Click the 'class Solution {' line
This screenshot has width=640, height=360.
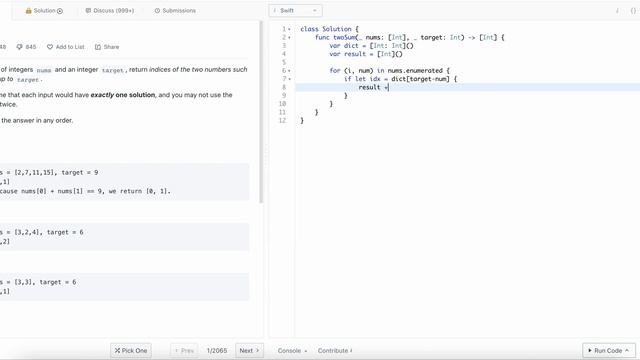click(x=329, y=29)
